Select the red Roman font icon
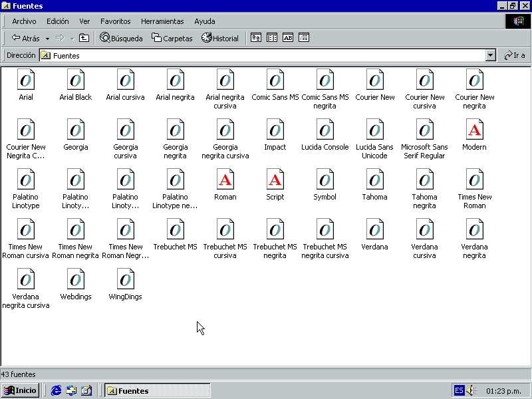Screen dimensions: 532x399 225,179
